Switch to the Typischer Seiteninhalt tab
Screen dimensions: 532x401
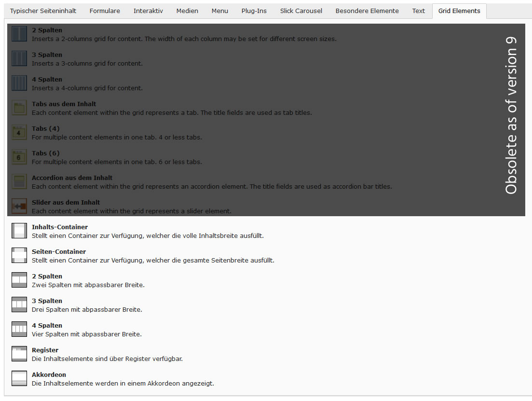(x=43, y=11)
